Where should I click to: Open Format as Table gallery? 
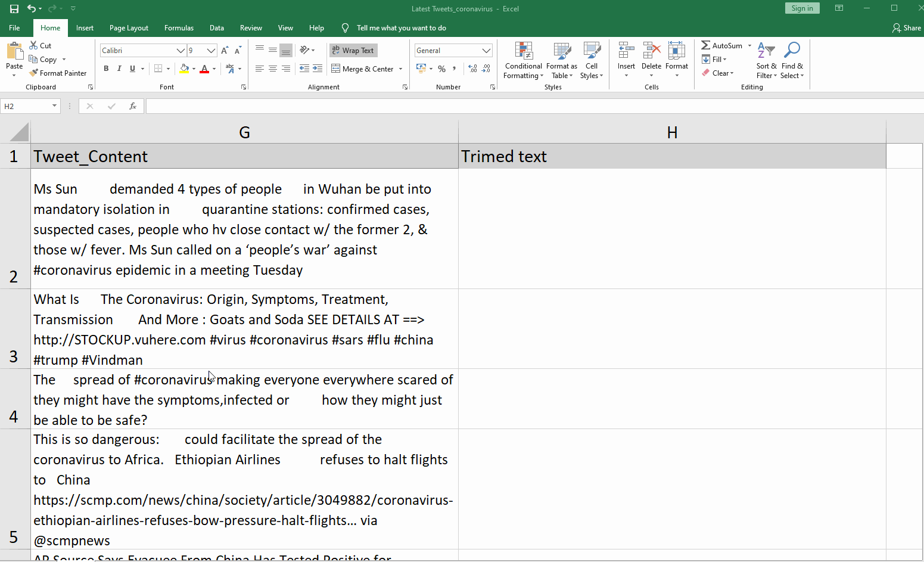(562, 60)
